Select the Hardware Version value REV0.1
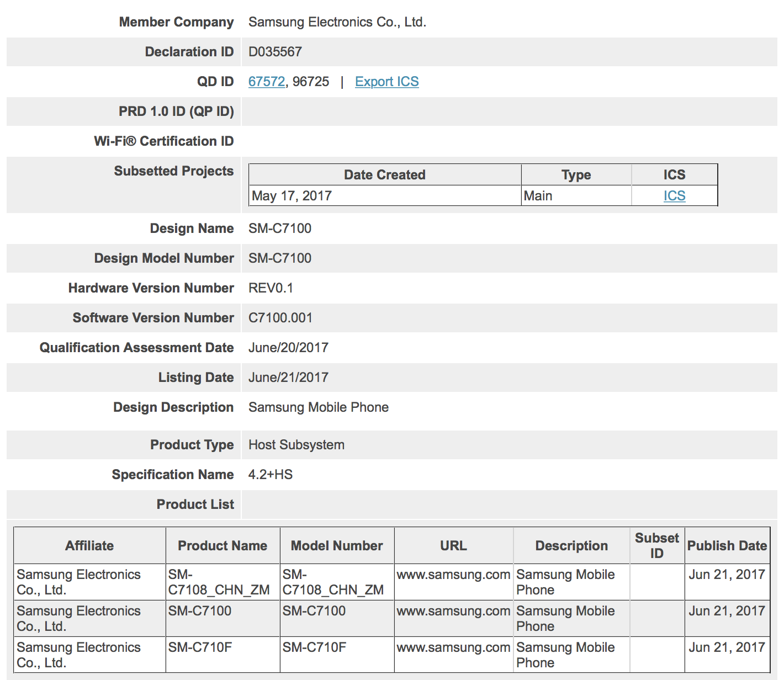The width and height of the screenshot is (784, 680). [271, 288]
